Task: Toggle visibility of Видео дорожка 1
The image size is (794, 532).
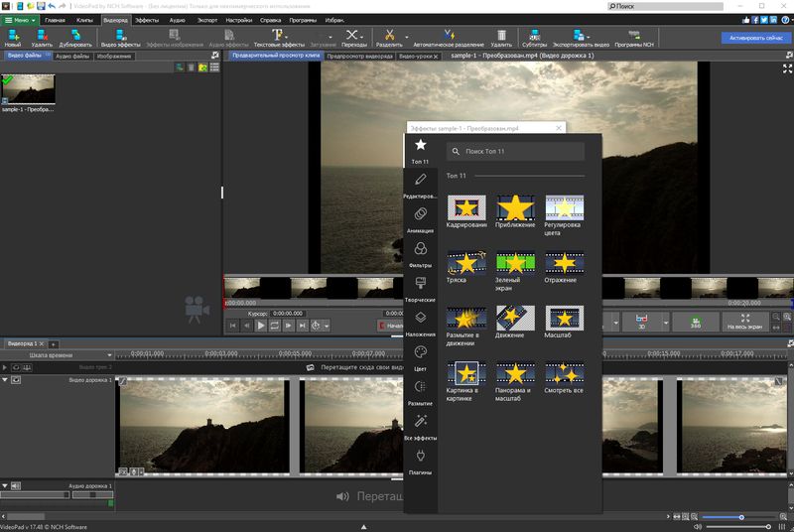Action: [16, 380]
